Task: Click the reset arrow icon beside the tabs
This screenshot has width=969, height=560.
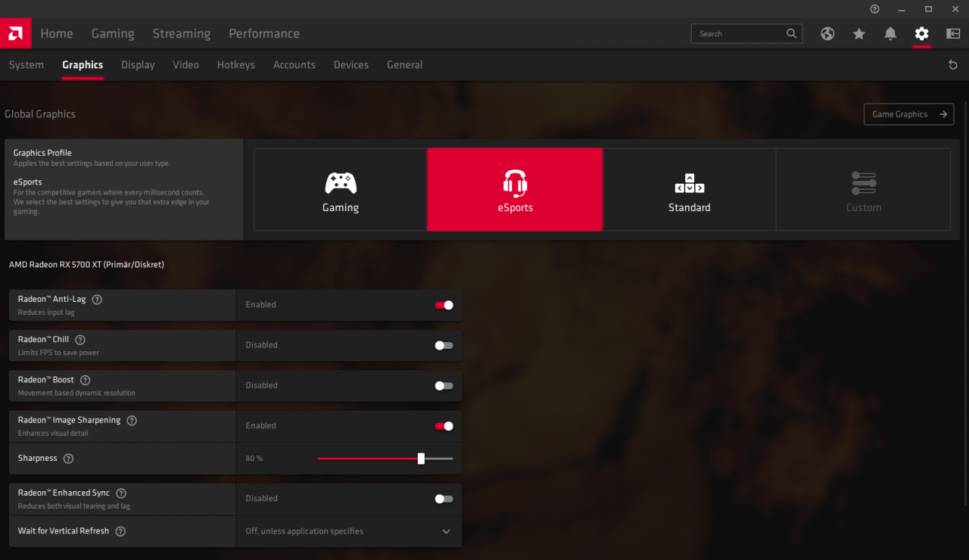Action: point(953,65)
